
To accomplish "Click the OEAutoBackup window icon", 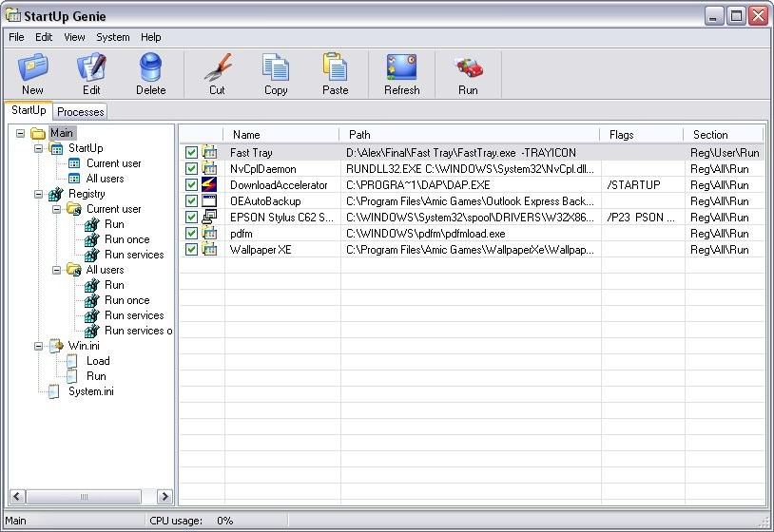I will 209,200.
